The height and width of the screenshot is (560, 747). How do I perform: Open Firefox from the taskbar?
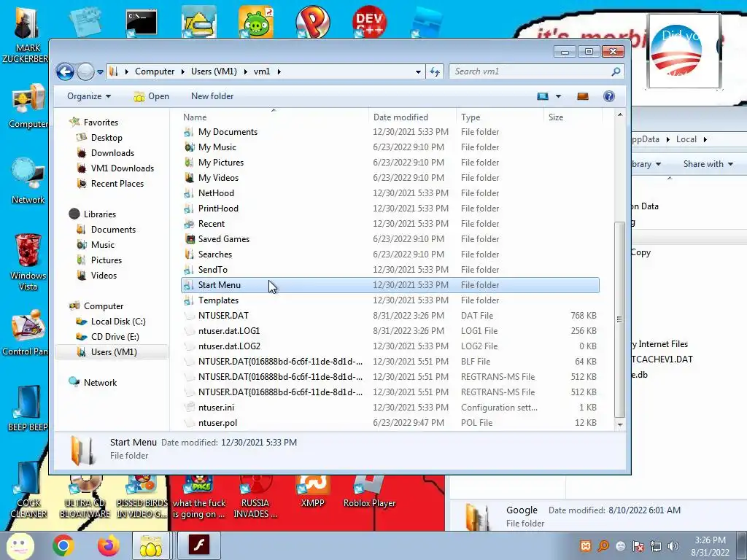tap(109, 545)
